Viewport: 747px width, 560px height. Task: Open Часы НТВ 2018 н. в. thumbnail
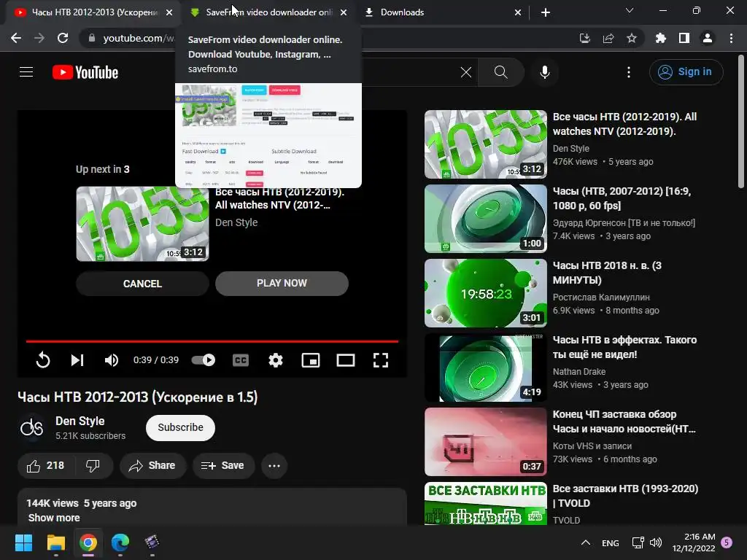coord(485,293)
